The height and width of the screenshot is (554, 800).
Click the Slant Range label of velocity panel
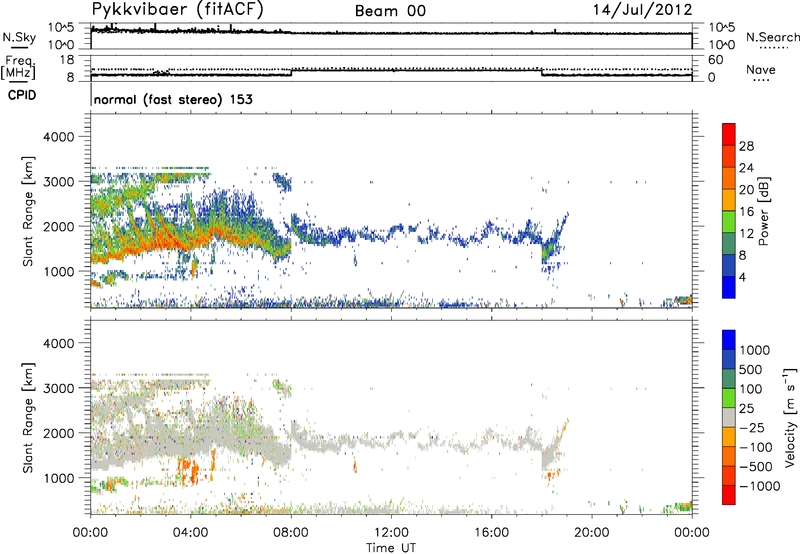coord(28,417)
